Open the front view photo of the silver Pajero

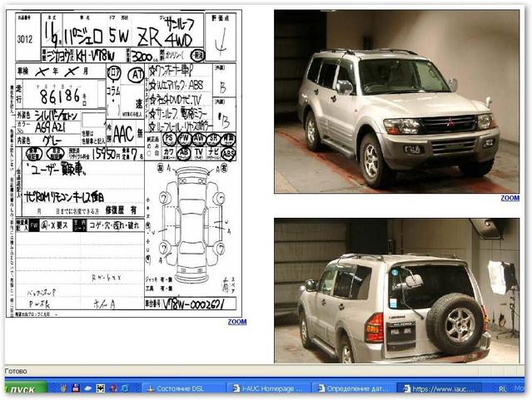tap(396, 101)
